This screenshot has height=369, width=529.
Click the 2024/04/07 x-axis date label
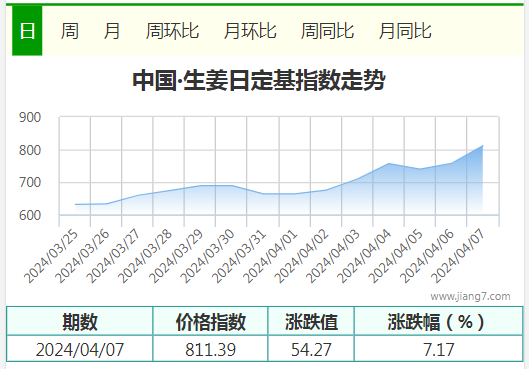tap(458, 256)
